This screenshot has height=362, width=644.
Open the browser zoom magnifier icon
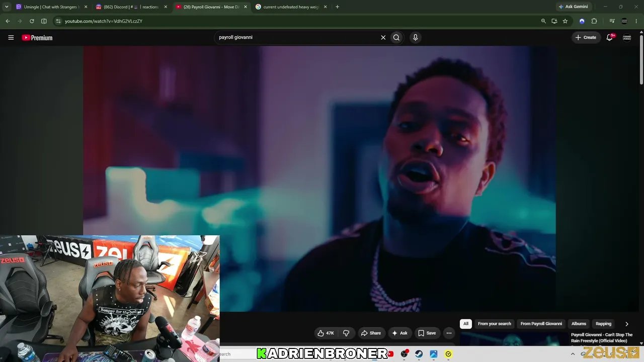pyautogui.click(x=543, y=21)
